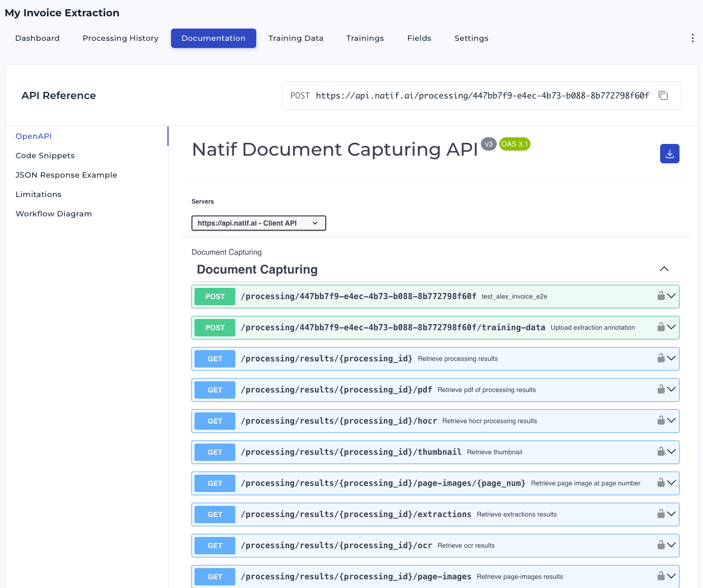Click lock icon on training-data POST endpoint
The image size is (703, 588).
pyautogui.click(x=661, y=327)
